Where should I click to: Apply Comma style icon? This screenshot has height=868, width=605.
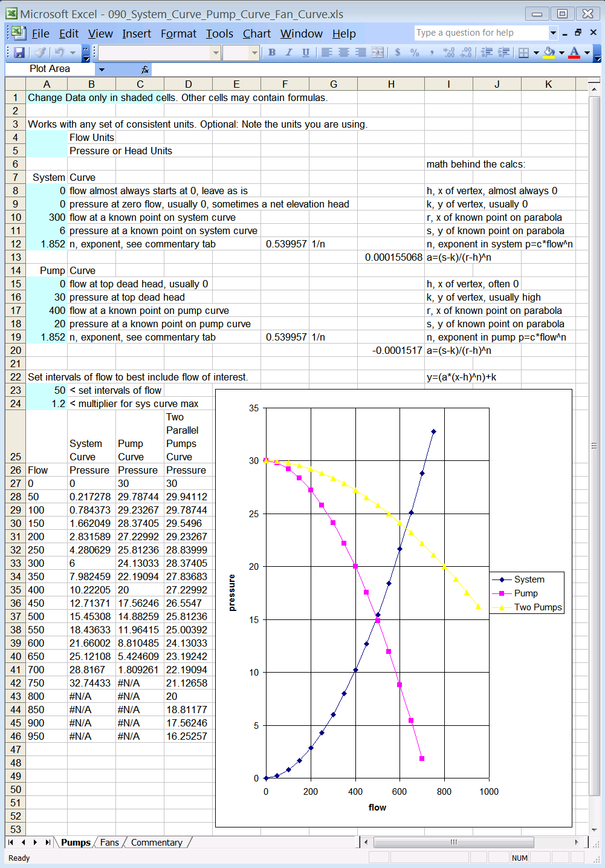[x=432, y=53]
